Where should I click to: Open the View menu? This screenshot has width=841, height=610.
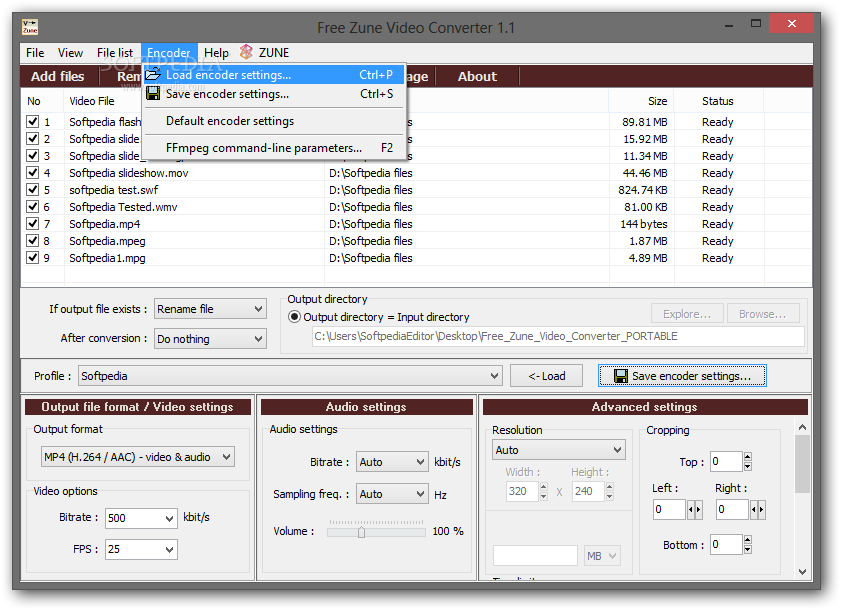[70, 53]
